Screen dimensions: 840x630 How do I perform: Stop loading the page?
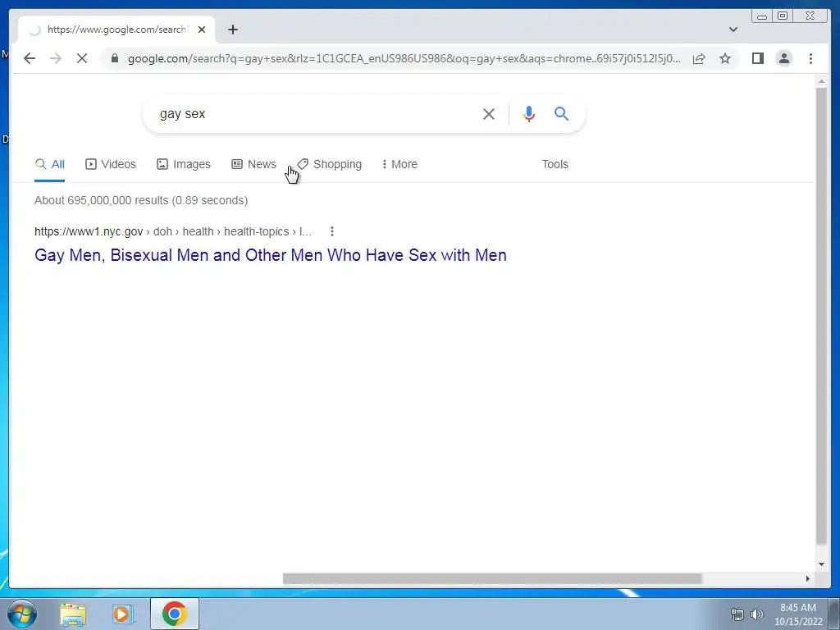pyautogui.click(x=82, y=58)
